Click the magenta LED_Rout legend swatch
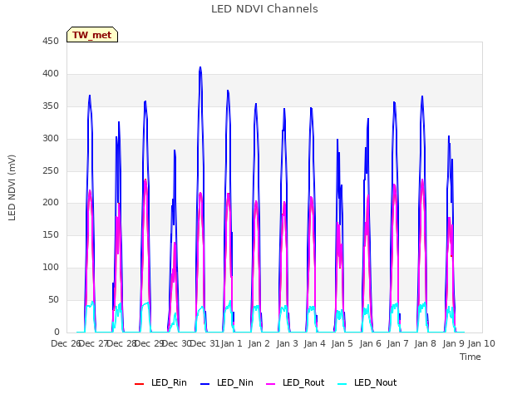532x399 pixels. (x=271, y=384)
